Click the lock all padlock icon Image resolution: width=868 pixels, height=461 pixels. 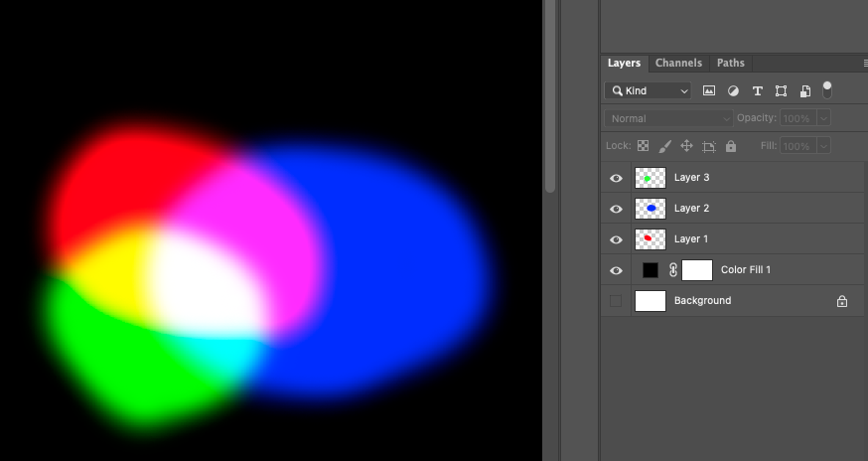[731, 146]
